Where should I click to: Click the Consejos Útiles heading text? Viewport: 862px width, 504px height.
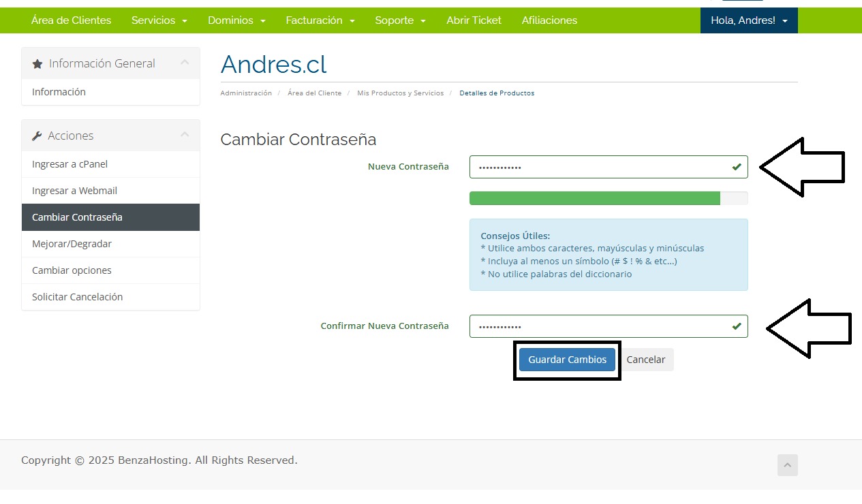pos(515,236)
